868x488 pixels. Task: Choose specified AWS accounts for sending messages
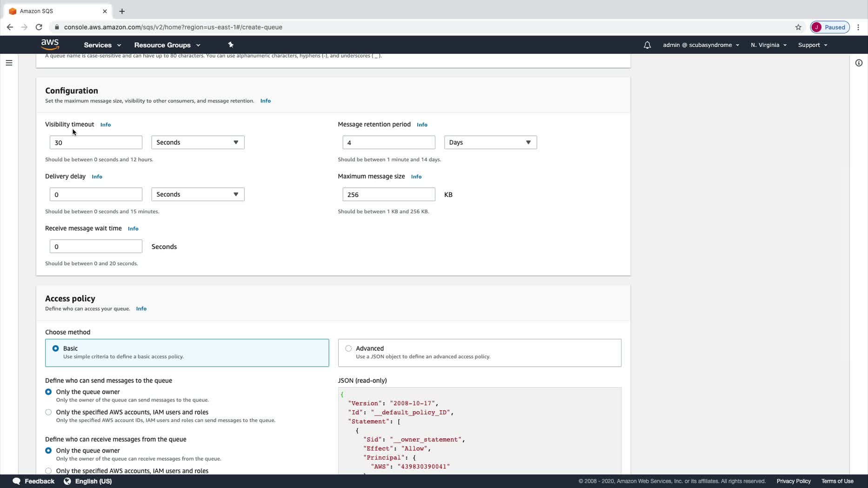[48, 412]
